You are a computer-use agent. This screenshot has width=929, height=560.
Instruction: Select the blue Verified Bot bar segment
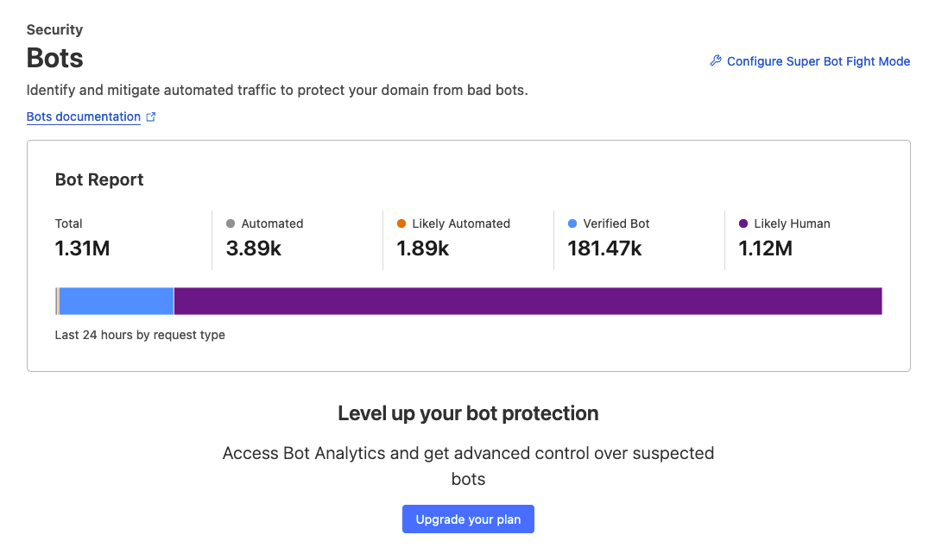point(117,301)
